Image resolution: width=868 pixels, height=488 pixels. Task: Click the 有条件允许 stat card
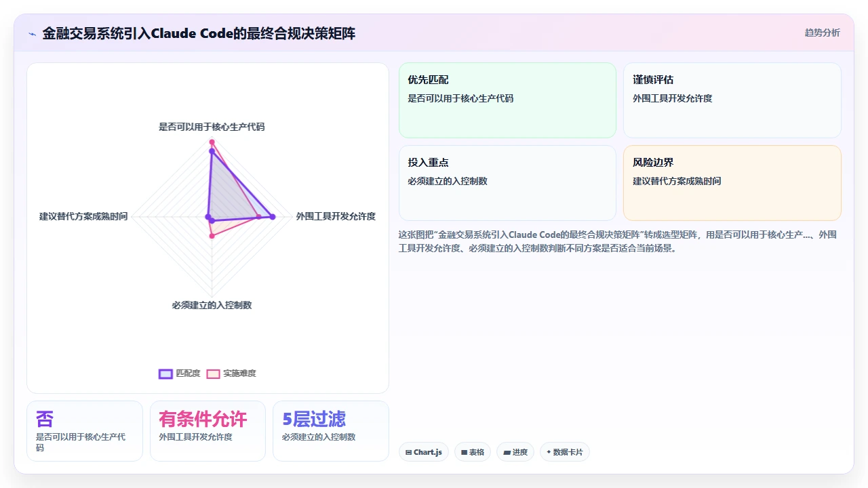click(208, 431)
